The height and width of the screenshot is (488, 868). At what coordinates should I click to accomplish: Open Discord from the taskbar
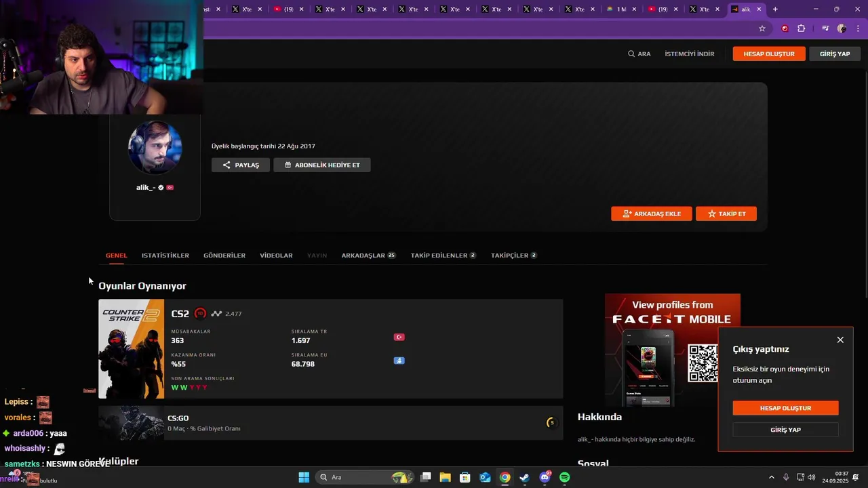[545, 477]
